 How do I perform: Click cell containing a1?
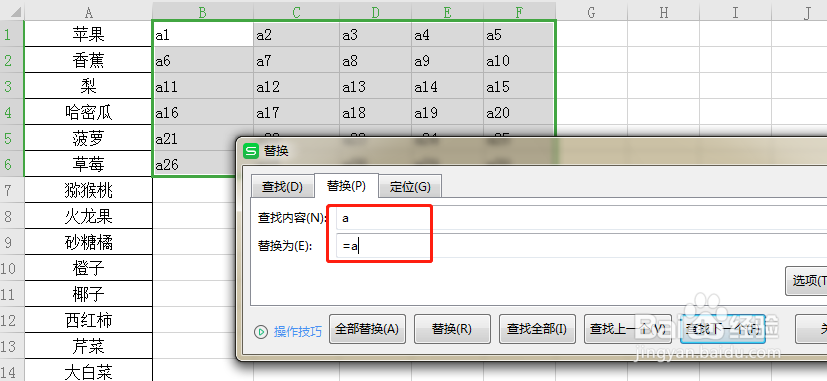[x=203, y=34]
